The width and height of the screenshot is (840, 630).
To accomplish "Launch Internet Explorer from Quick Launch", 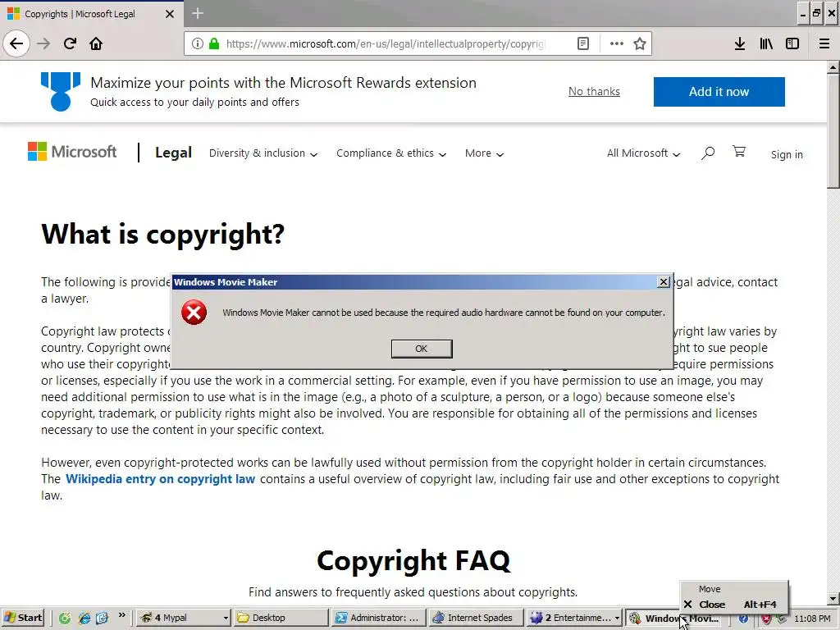I will pos(84,618).
